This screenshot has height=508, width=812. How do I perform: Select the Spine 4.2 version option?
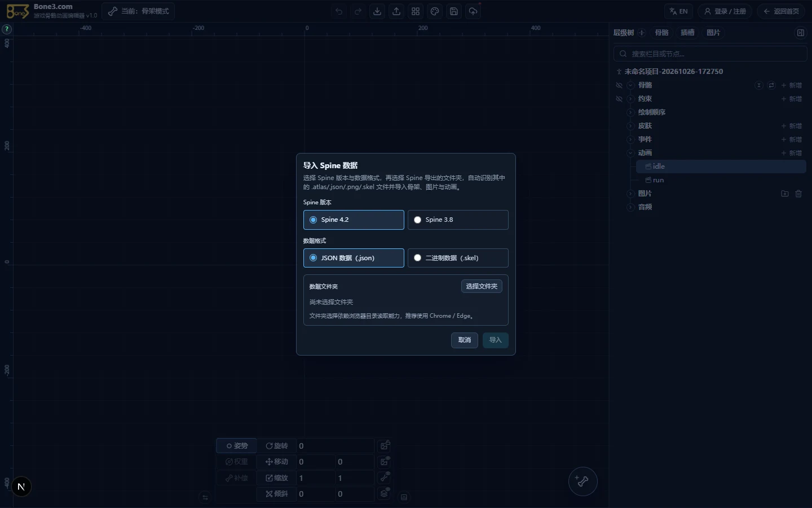coord(354,220)
